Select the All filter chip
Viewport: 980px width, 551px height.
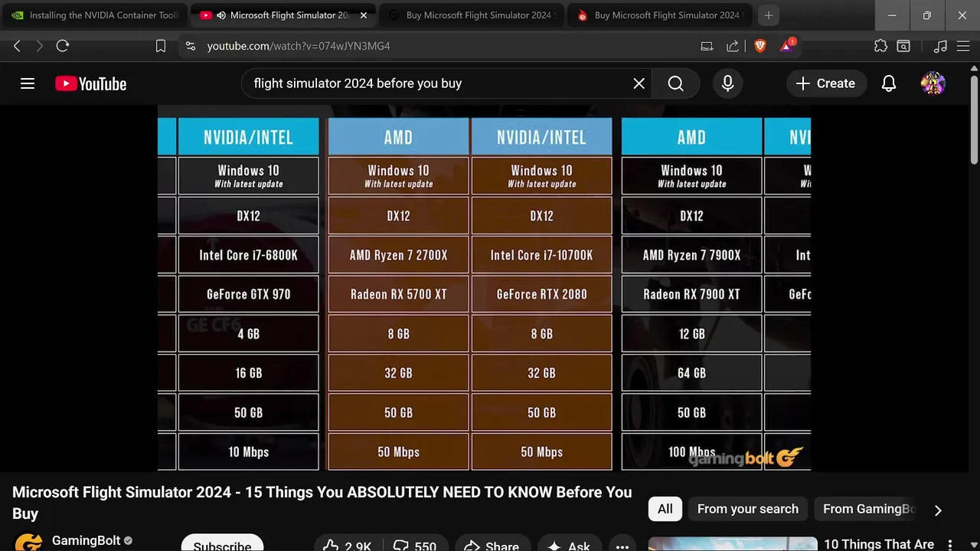coord(665,509)
